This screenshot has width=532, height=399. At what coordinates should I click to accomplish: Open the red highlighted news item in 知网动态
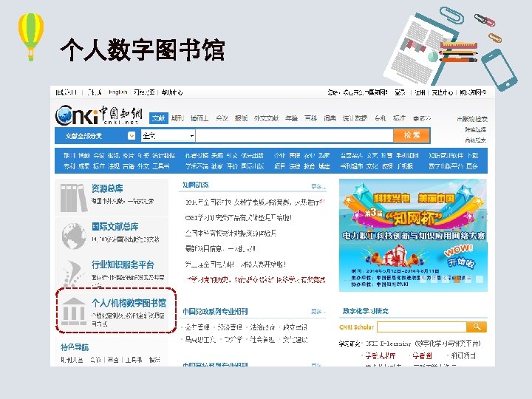[x=256, y=279]
